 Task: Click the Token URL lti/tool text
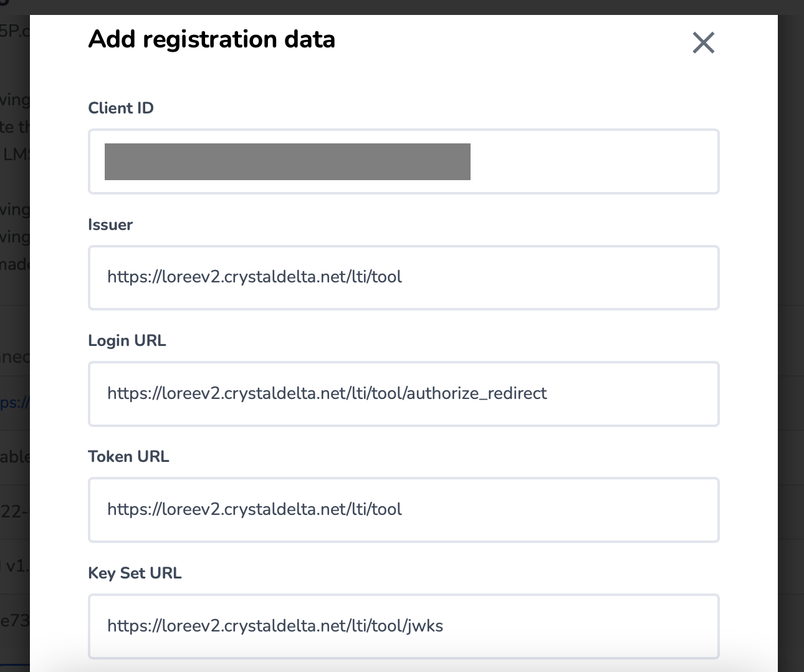(254, 509)
